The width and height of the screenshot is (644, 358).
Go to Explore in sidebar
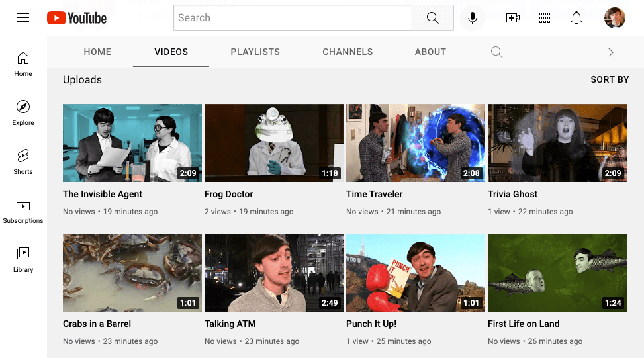[23, 112]
